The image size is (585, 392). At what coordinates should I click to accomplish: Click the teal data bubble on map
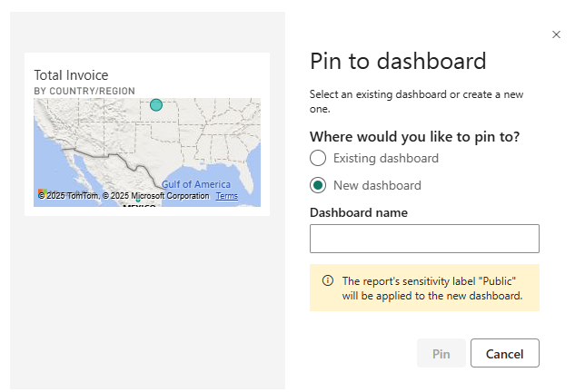[156, 105]
